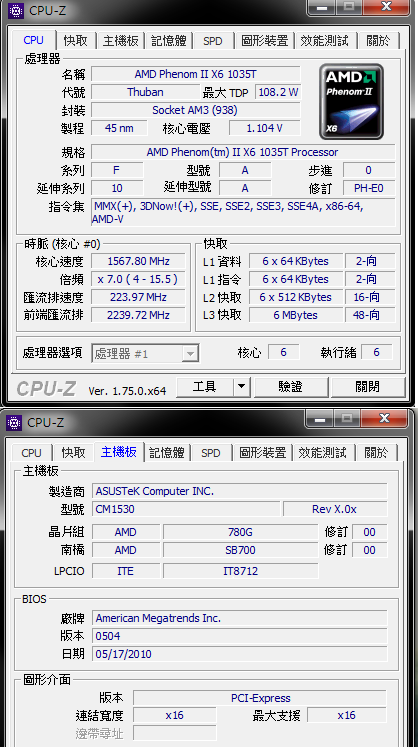The width and height of the screenshot is (419, 747).
Task: Click the CPU-Z icon in the mainboard window title bar
Action: pyautogui.click(x=15, y=422)
